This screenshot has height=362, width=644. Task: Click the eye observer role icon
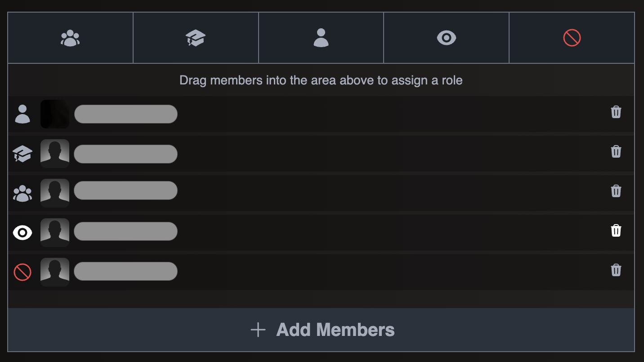click(446, 38)
